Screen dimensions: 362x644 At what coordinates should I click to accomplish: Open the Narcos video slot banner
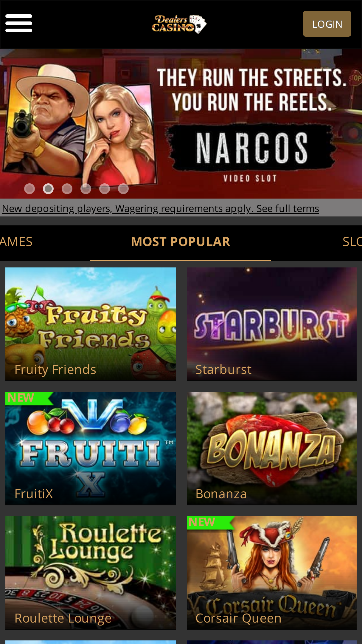181,124
